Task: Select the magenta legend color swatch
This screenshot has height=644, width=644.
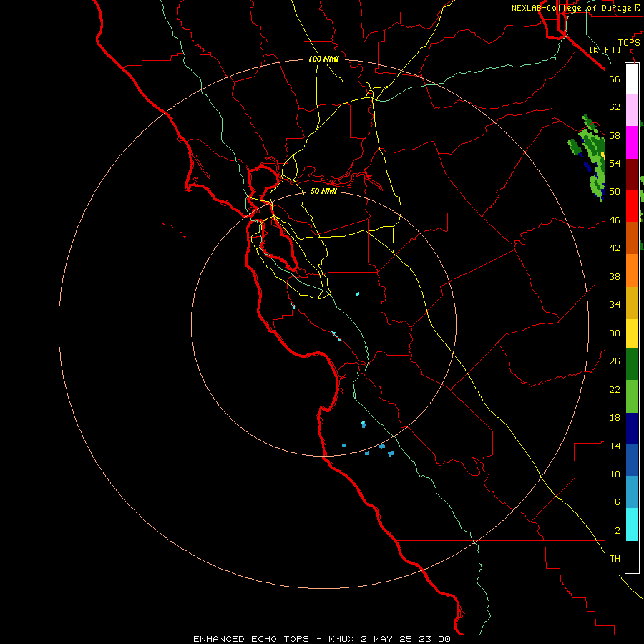Action: click(632, 142)
